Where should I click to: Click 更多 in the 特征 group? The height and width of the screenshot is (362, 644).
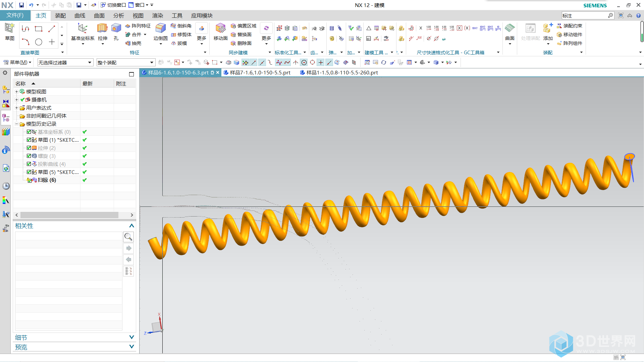click(201, 34)
